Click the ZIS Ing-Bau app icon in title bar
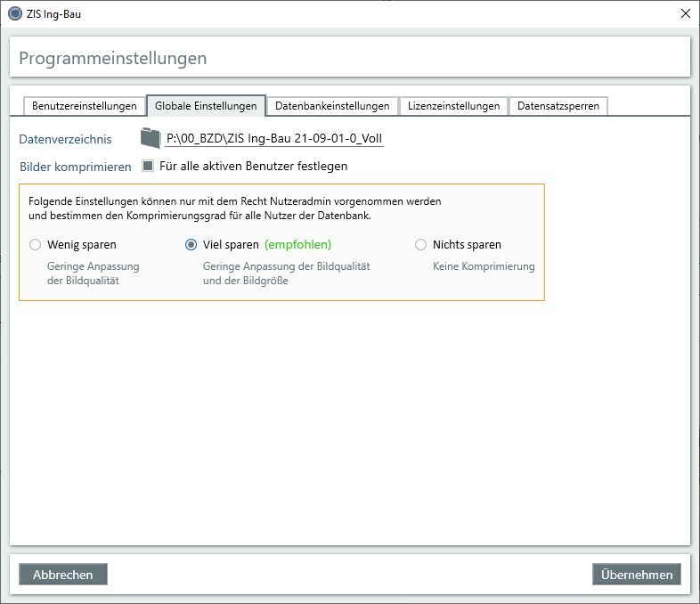This screenshot has width=700, height=604. click(x=15, y=14)
